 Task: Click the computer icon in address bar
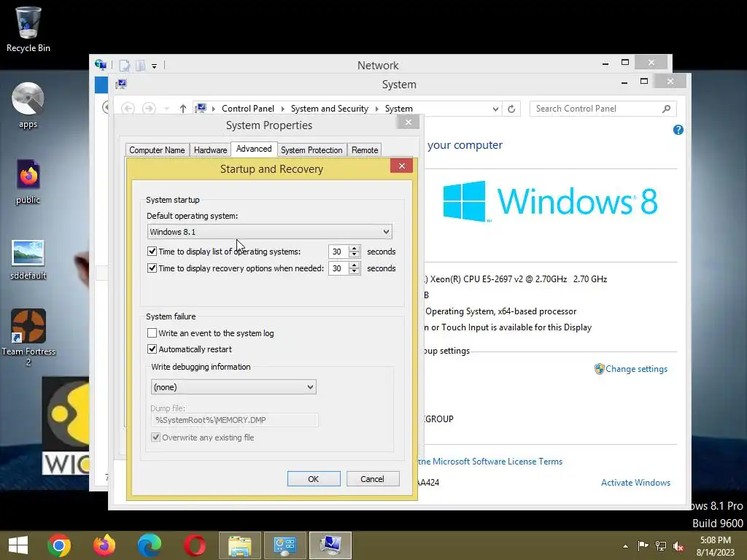pyautogui.click(x=201, y=108)
